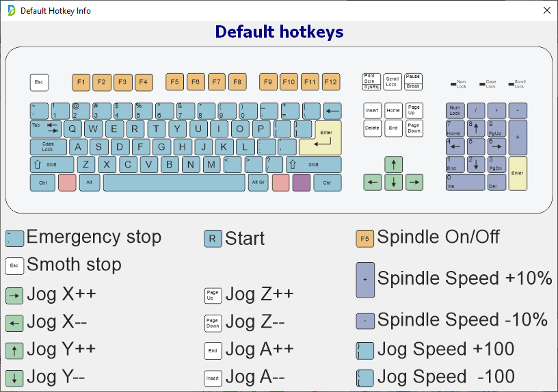
Task: Click the "Emergency stop" label
Action: click(94, 237)
